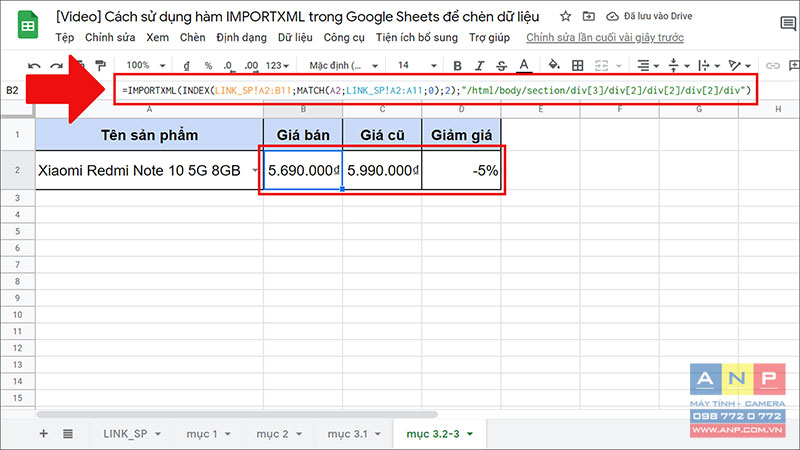Select the Tên sản phẩm header cell
This screenshot has width=800, height=450.
(149, 135)
